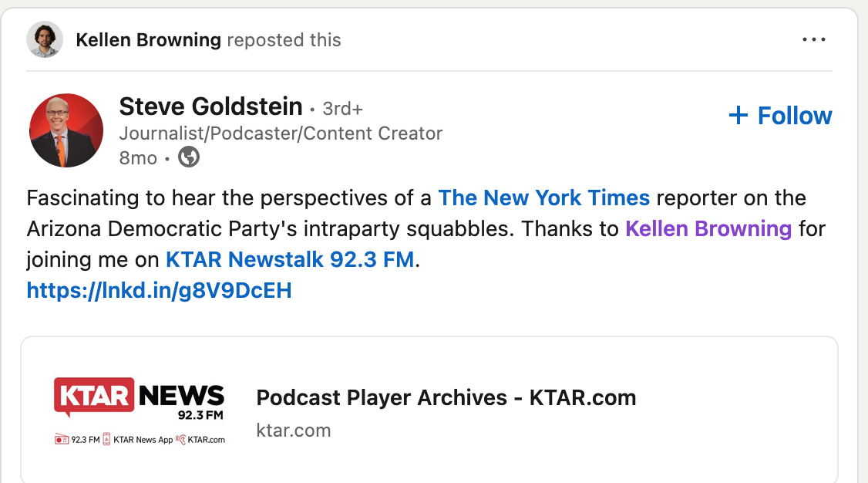Click the purple Kellen Browning mention
Screen dimensions: 868x483
click(708, 228)
